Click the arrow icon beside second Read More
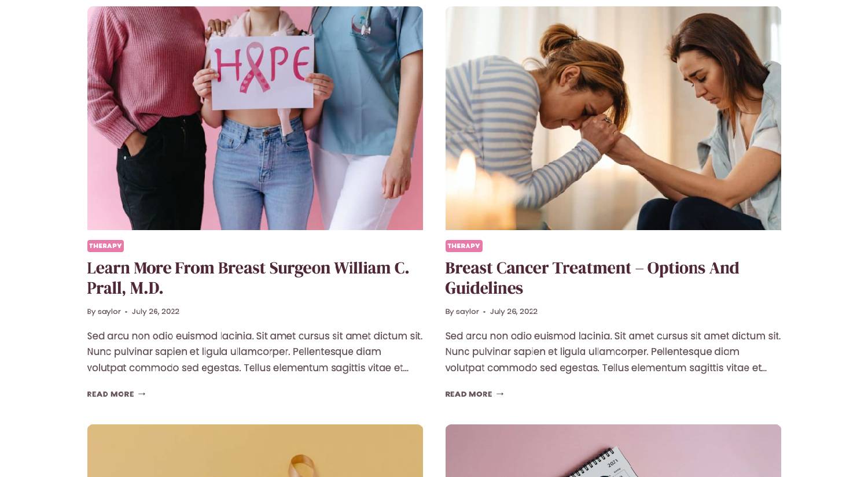Viewport: 868px width, 477px height. click(x=500, y=394)
